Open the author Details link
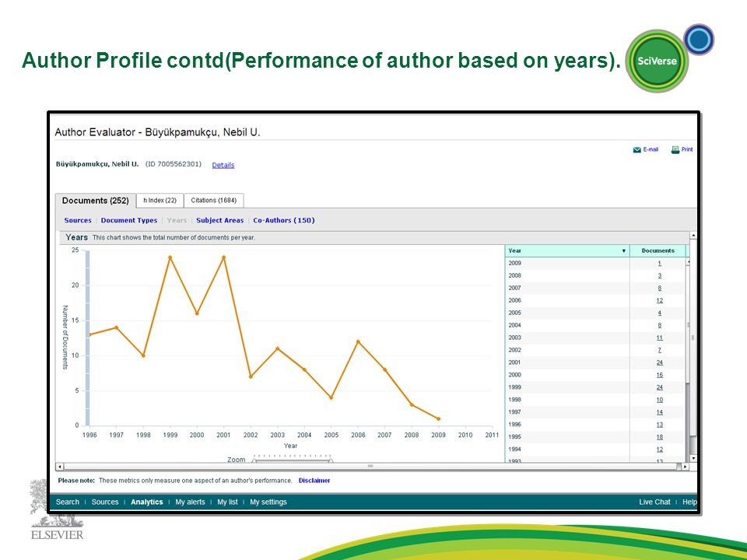747x560 pixels. [x=223, y=165]
